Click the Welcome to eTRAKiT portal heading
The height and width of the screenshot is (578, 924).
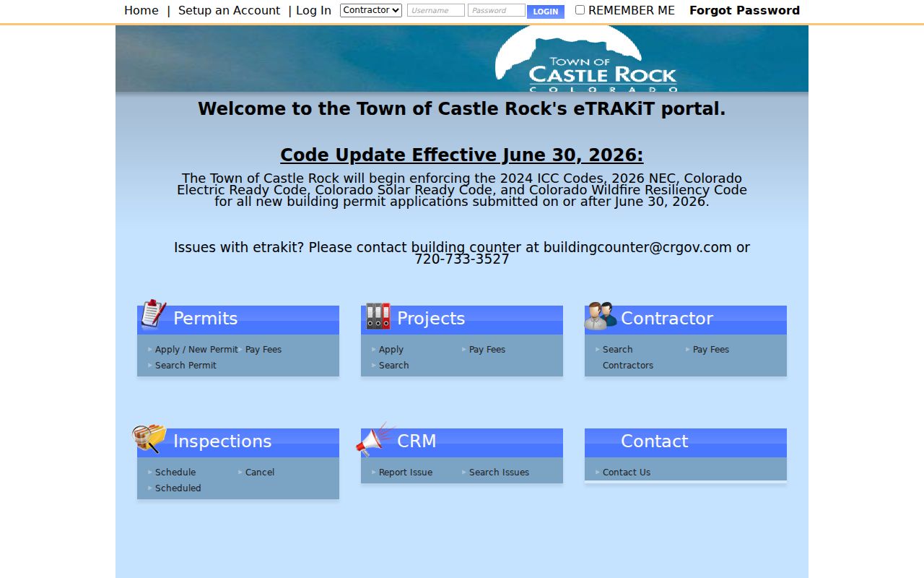click(462, 109)
